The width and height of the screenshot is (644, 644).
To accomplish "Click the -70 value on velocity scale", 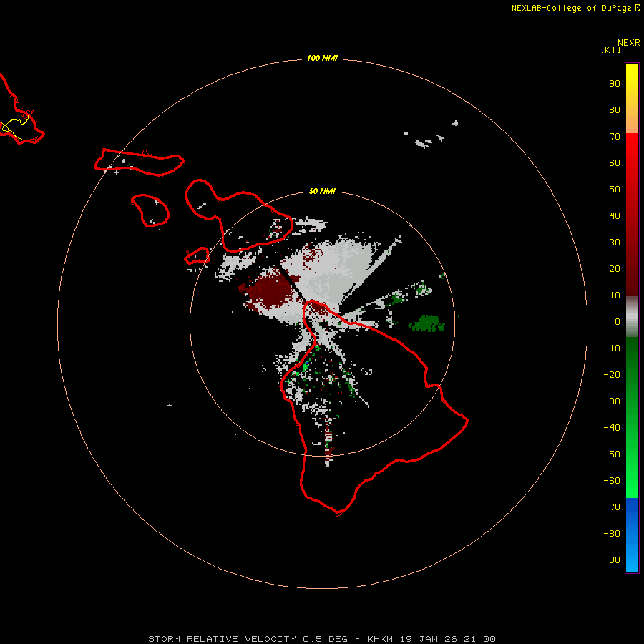I will (x=612, y=507).
